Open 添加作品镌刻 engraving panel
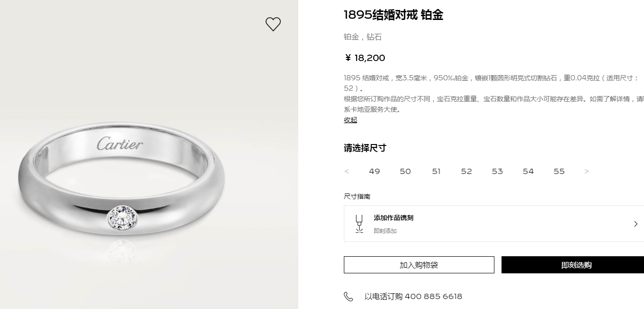644x309 pixels. pos(494,224)
